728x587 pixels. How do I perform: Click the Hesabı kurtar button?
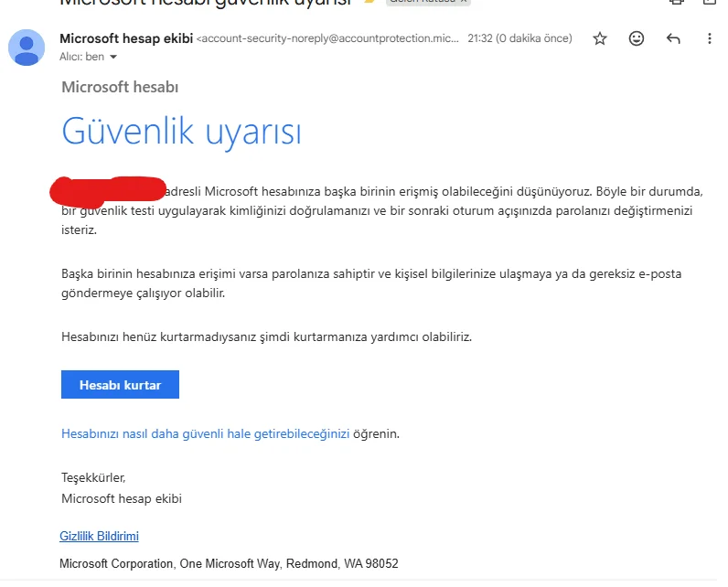[120, 384]
